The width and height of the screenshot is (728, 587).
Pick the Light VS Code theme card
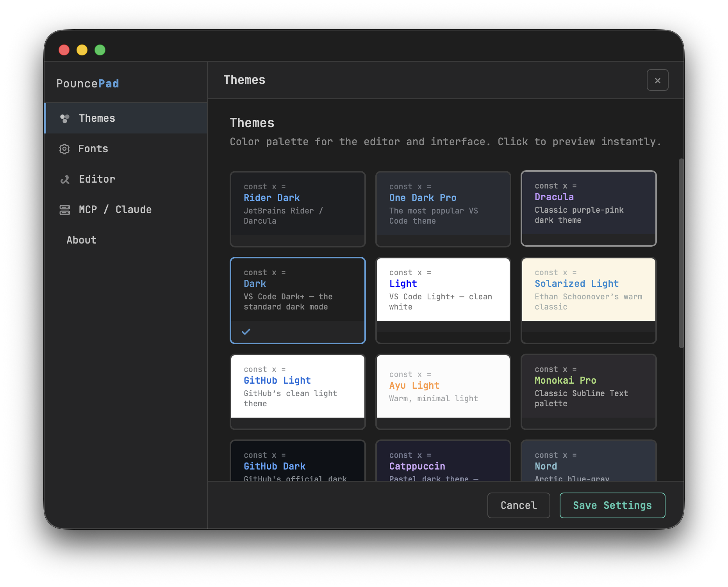tap(443, 300)
